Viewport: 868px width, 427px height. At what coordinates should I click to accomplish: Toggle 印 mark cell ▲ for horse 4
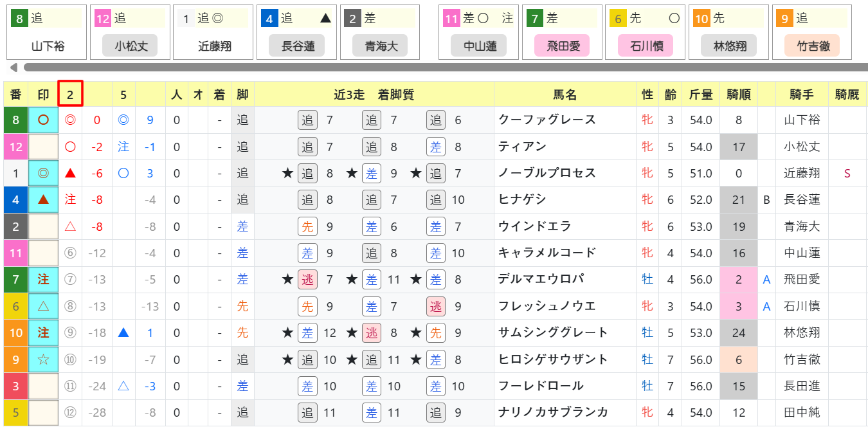pos(43,199)
